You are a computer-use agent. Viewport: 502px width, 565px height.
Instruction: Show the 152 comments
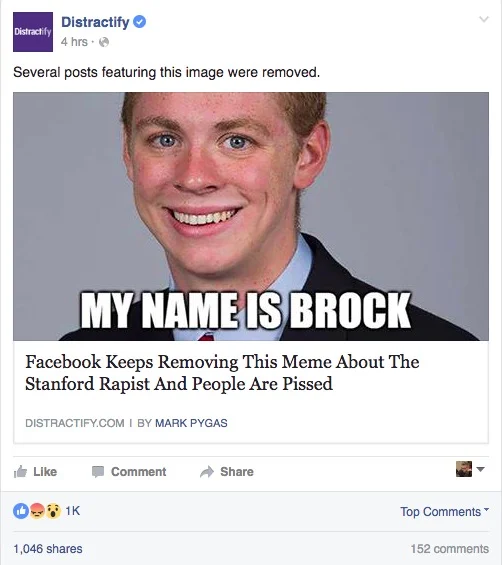(450, 549)
